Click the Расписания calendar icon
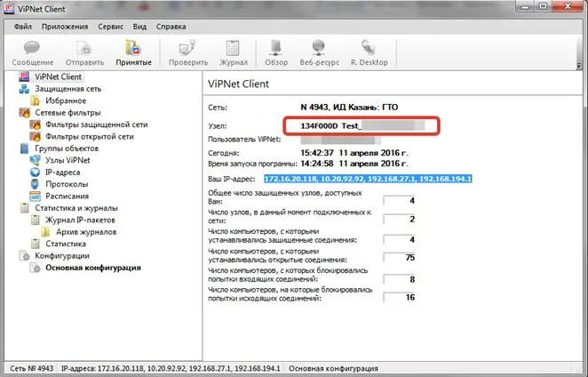588x377 pixels. point(35,196)
